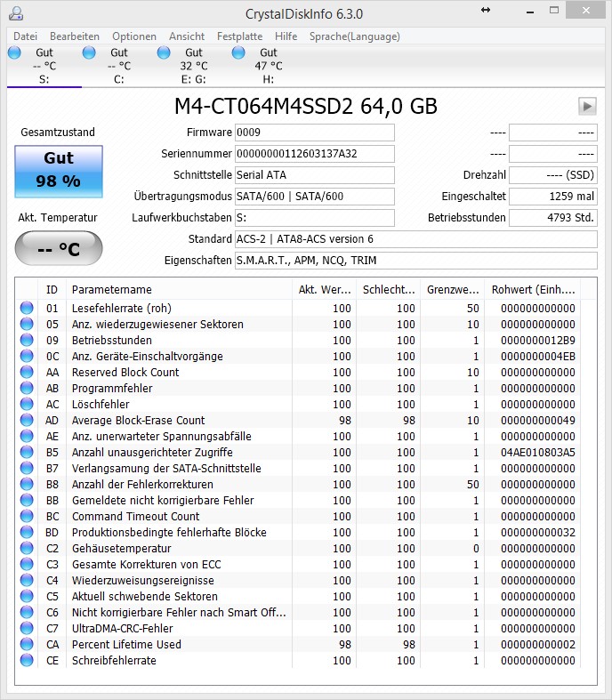Screen dimensions: 612x700
Task: Close the CrystalDiskInfo window
Action: 585,10
